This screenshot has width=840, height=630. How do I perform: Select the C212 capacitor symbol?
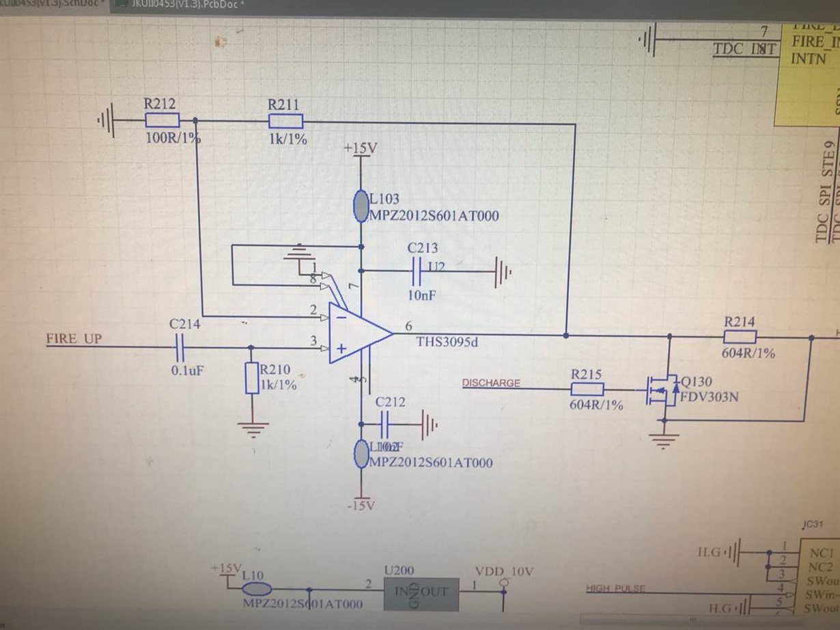[384, 424]
